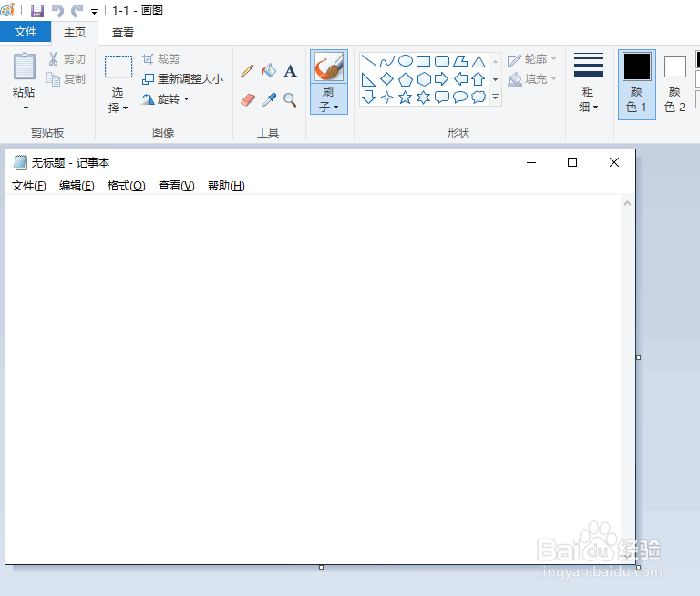This screenshot has width=700, height=596.
Task: Select the Diamond shape
Action: pos(387,79)
